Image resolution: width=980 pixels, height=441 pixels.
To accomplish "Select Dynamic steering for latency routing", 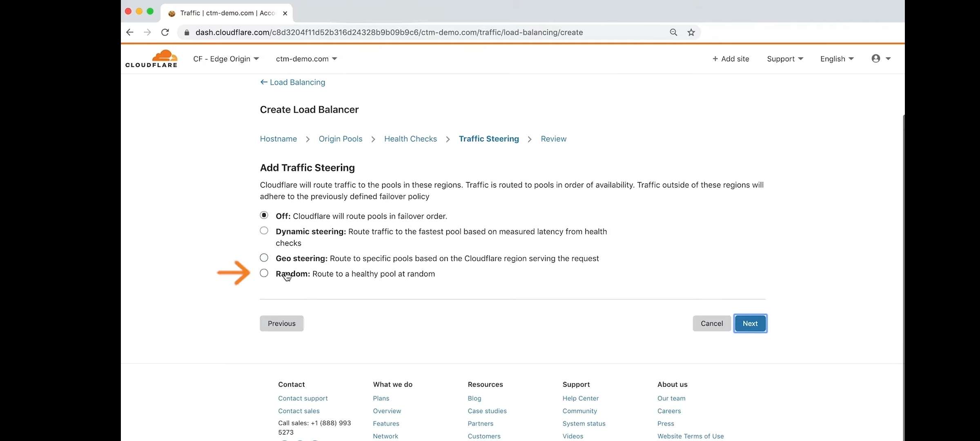I will tap(264, 230).
